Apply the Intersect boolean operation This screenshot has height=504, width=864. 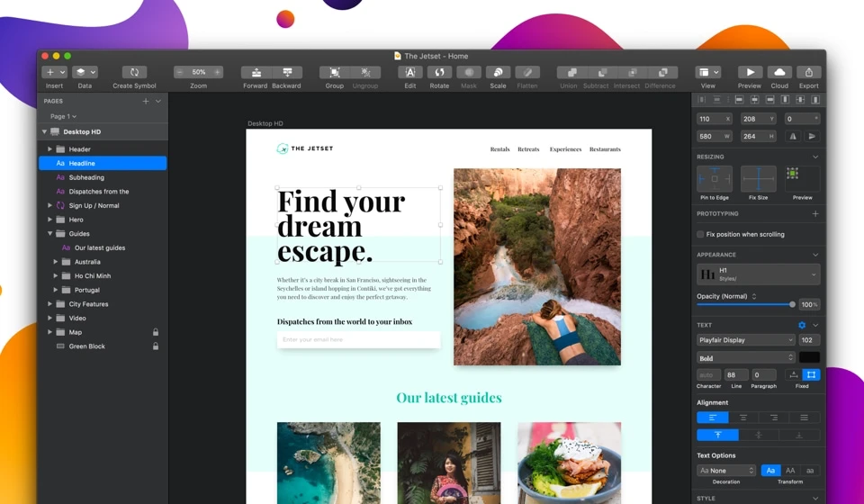tap(633, 72)
